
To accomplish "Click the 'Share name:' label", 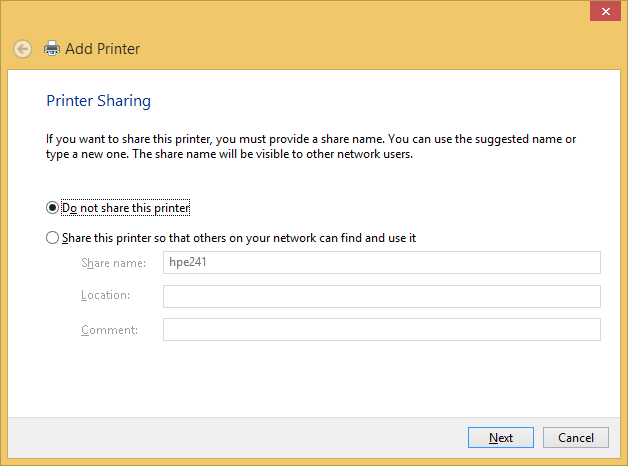I will coord(113,263).
